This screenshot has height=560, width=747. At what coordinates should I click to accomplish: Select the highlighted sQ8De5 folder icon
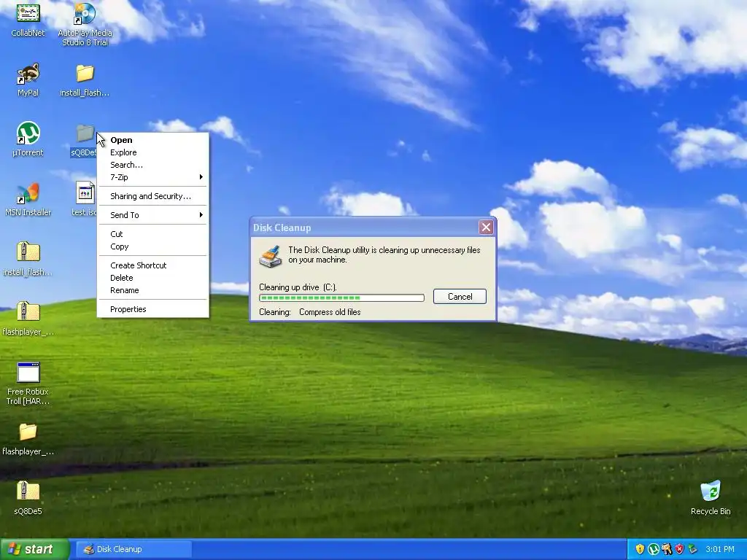point(85,134)
